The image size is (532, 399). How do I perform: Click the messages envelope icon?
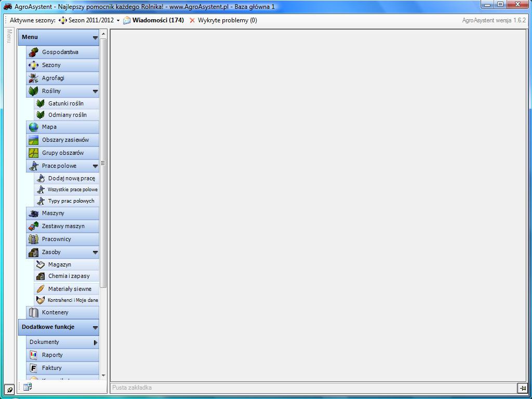pyautogui.click(x=127, y=20)
